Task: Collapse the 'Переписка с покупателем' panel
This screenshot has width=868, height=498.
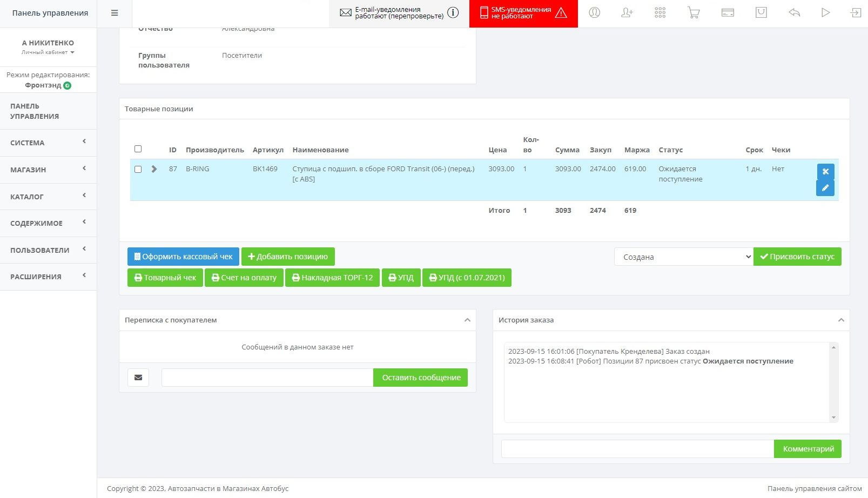Action: click(x=467, y=320)
